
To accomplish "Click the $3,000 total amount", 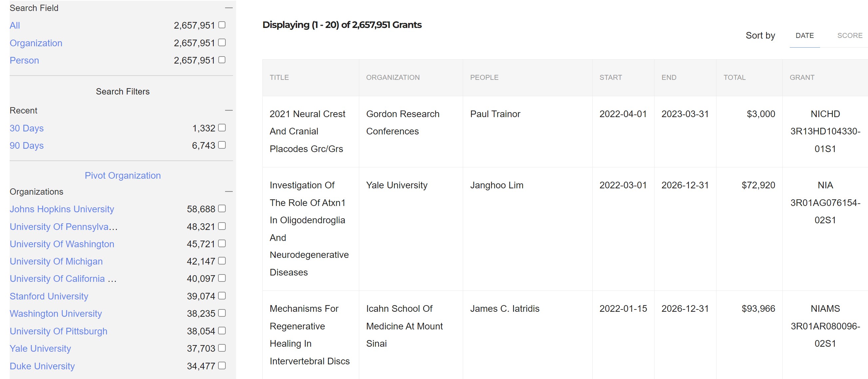I will pos(761,114).
